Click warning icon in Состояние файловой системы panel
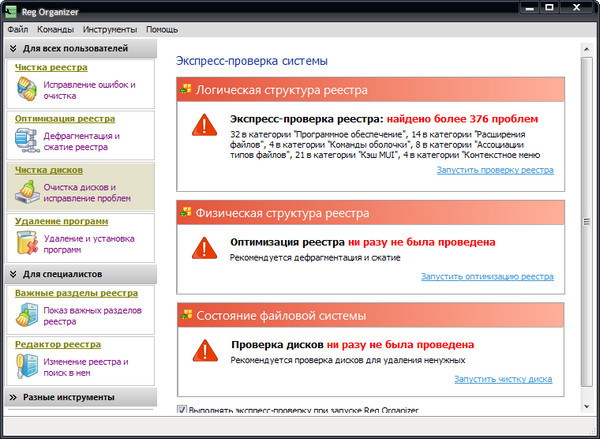Screen dimensions: 600x439 (x=205, y=351)
